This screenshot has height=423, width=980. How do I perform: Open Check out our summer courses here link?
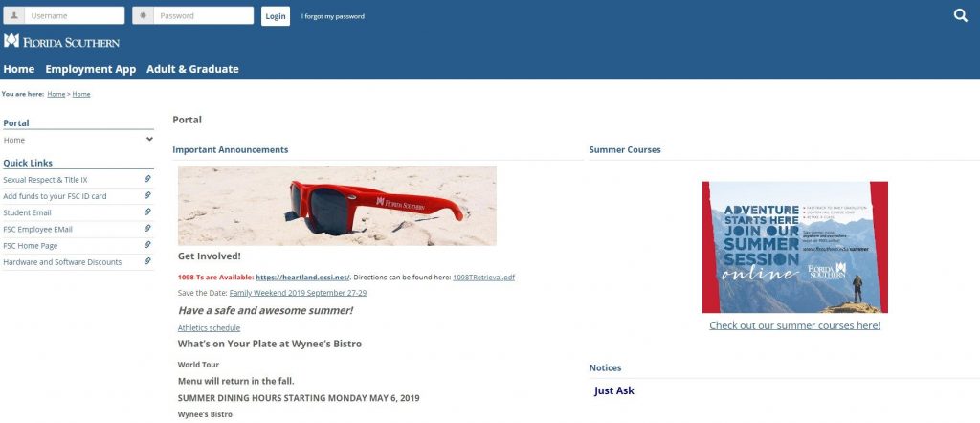click(795, 325)
